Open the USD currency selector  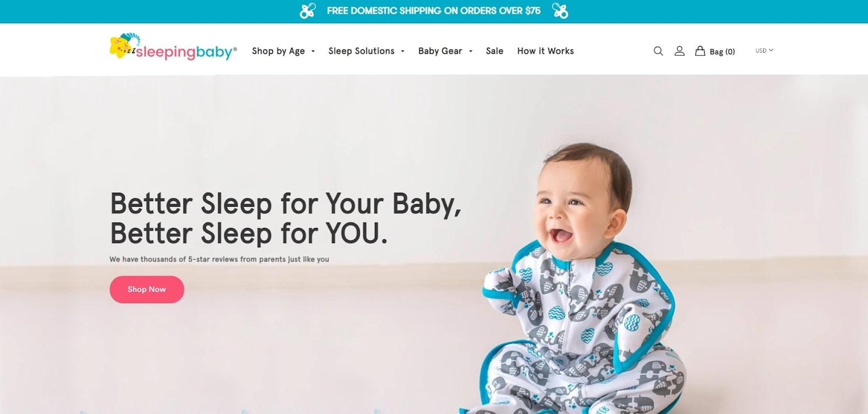click(x=764, y=50)
